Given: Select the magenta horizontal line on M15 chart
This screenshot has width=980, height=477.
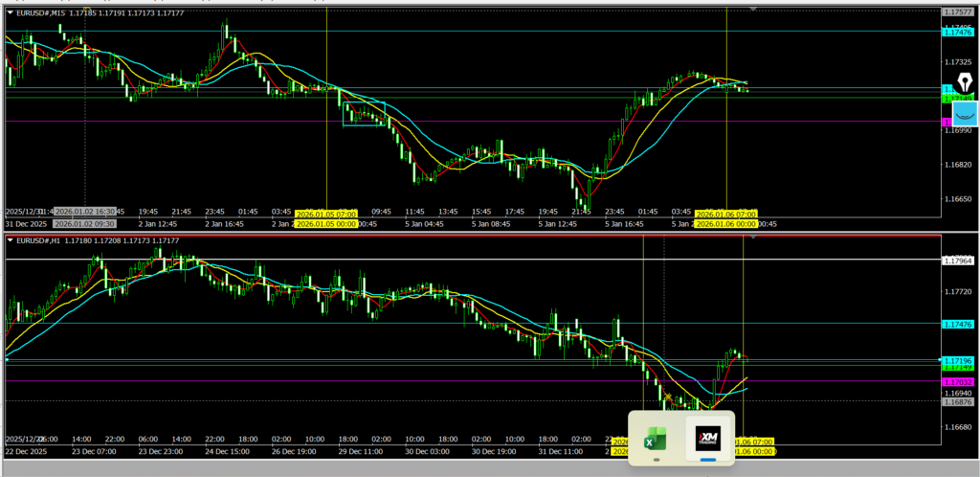Looking at the screenshot, I should tap(479, 121).
